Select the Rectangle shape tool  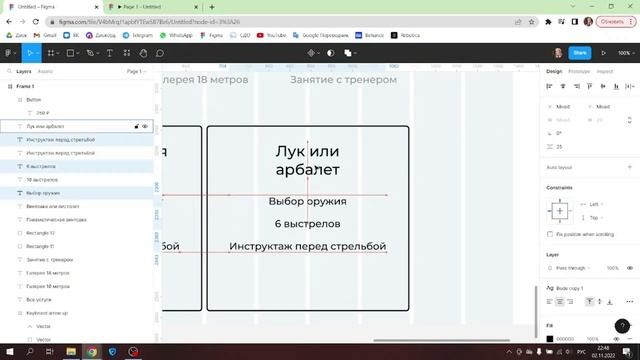pos(70,53)
